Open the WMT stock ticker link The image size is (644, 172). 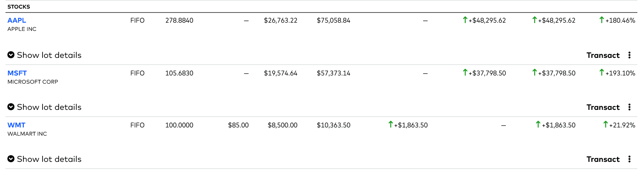pos(16,125)
